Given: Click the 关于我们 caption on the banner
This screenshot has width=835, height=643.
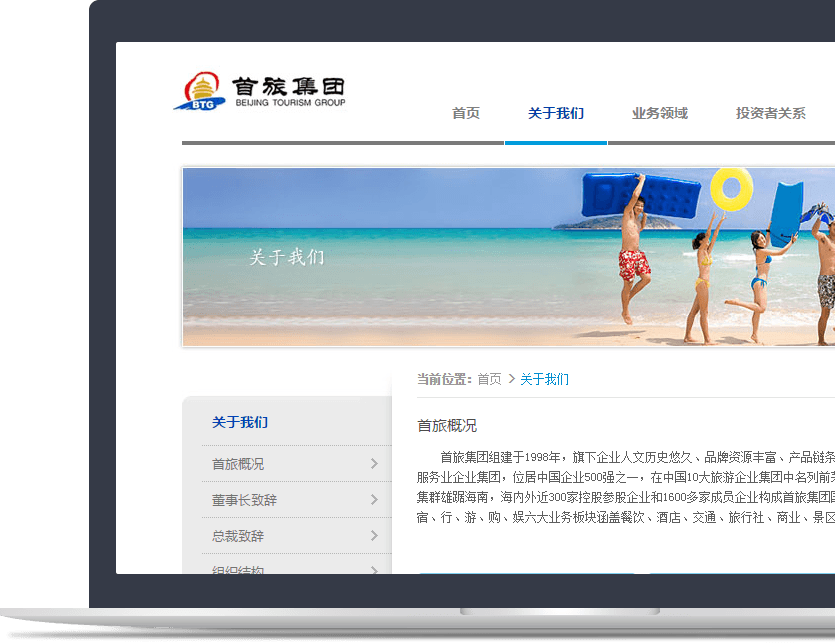Looking at the screenshot, I should 287,258.
